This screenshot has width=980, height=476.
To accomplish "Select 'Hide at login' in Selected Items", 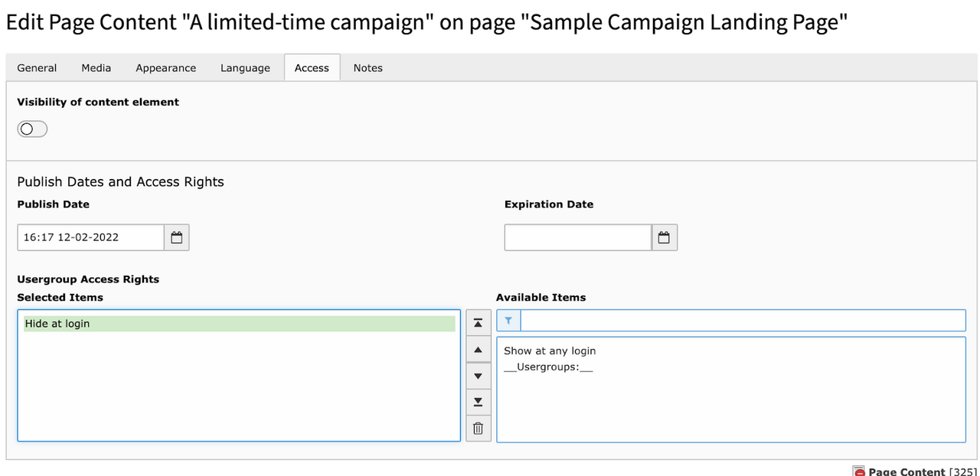I will (x=240, y=323).
